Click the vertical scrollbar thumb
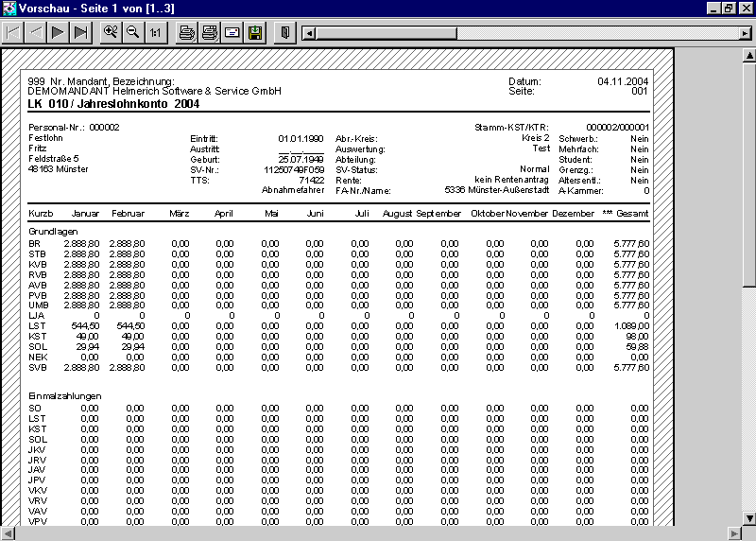 (749, 174)
